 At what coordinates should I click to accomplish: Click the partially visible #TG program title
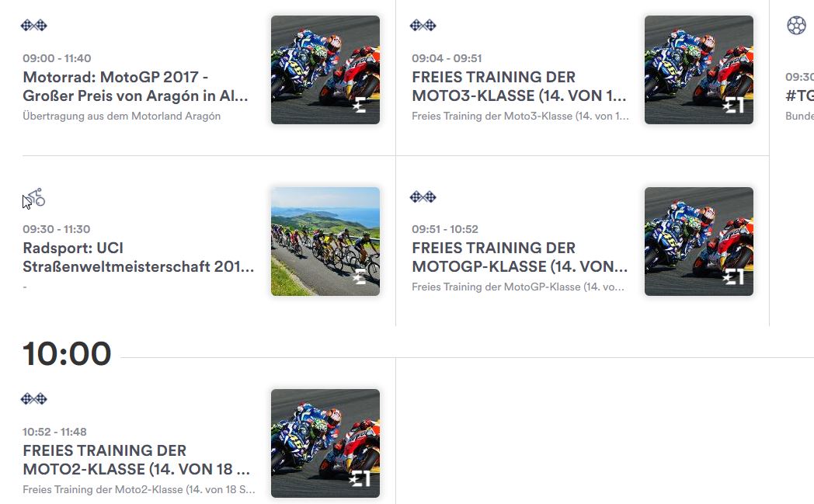[x=799, y=96]
